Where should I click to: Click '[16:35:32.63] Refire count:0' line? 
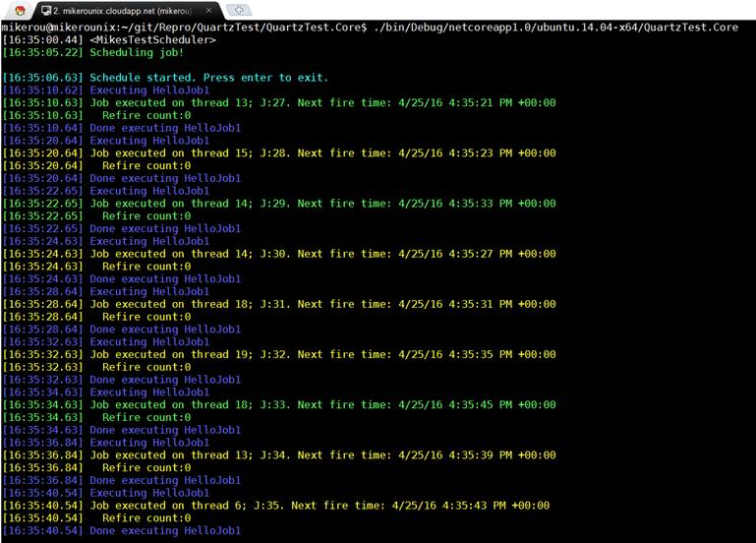96,367
